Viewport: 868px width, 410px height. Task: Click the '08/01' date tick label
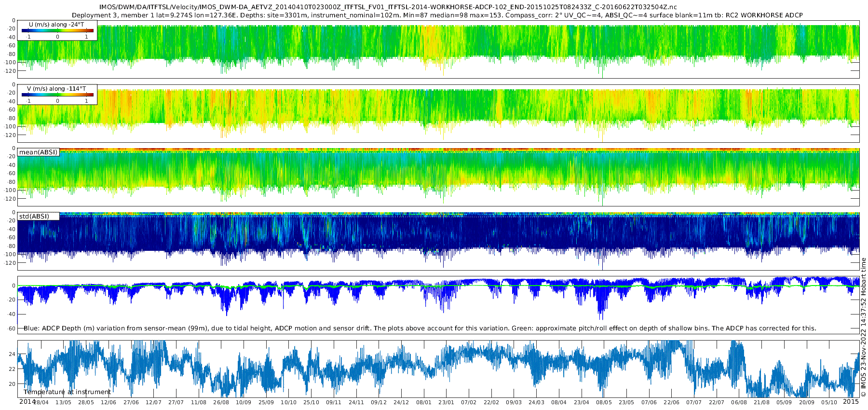pos(424,402)
